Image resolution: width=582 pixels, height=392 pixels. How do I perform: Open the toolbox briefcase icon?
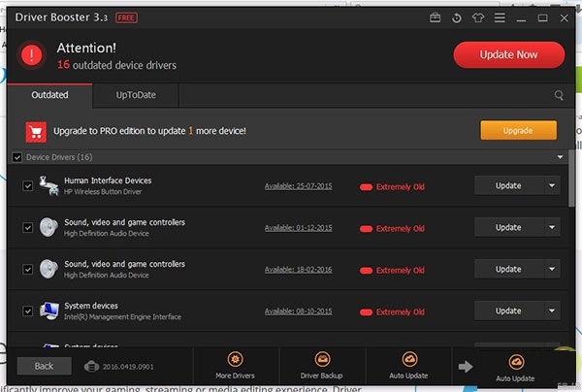(435, 17)
